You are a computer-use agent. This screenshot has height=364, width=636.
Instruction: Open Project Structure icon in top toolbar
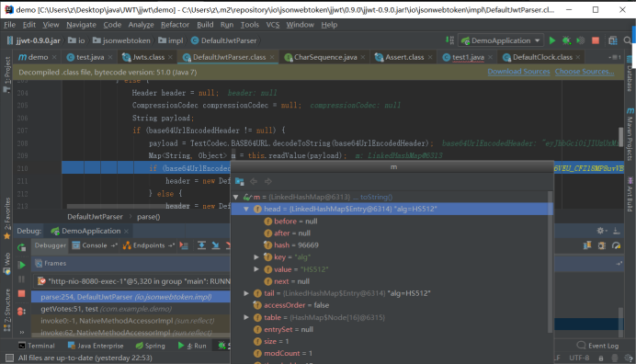click(x=613, y=40)
